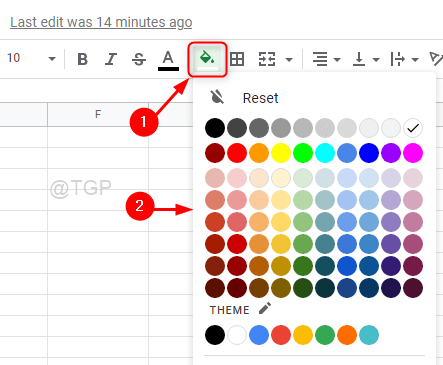This screenshot has width=443, height=365.
Task: Select column F header
Action: [98, 114]
